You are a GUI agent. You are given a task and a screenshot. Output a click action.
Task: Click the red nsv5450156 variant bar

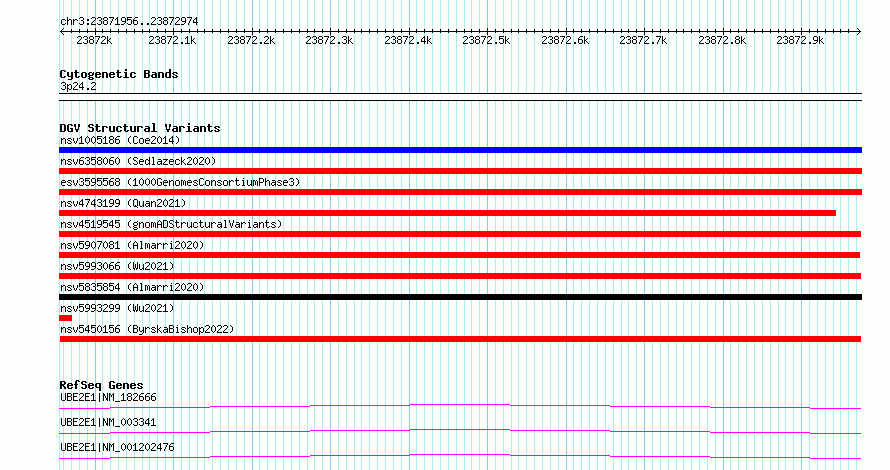click(x=460, y=339)
